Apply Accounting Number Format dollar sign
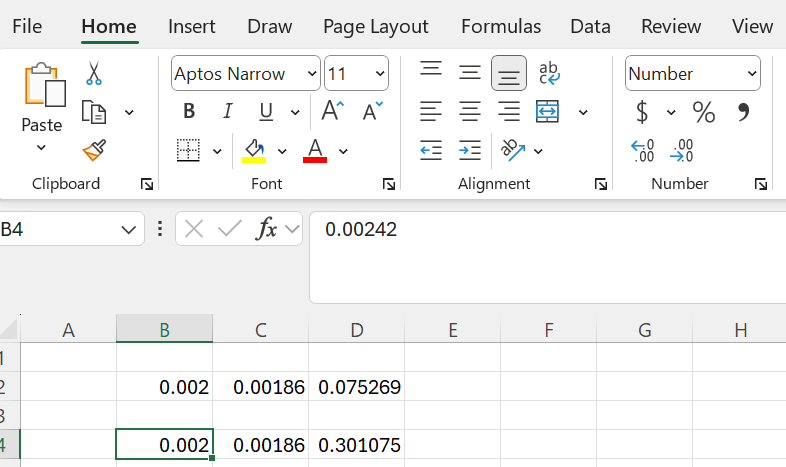The height and width of the screenshot is (467, 786). [642, 112]
